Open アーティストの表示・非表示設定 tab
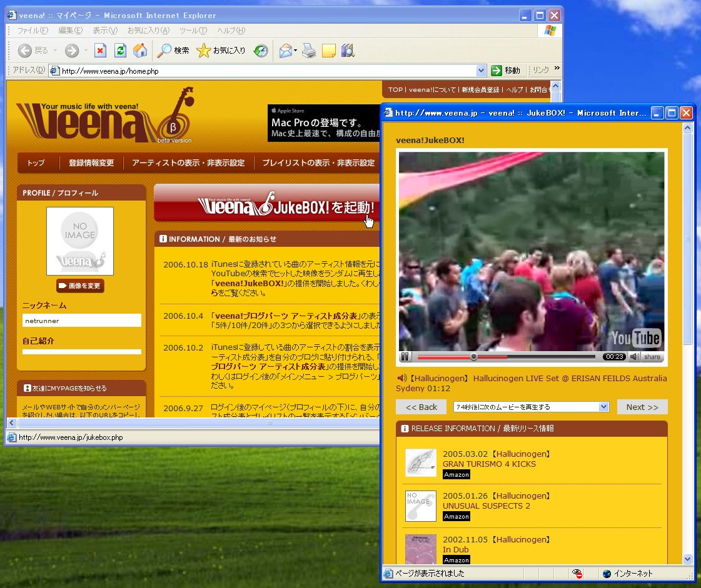Viewport: 701px width, 588px height. [188, 162]
